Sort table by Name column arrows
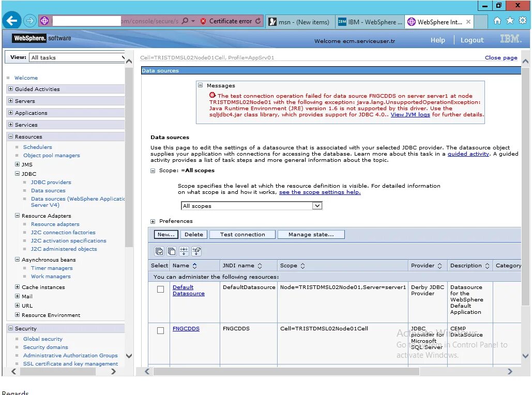532x395 pixels. [195, 266]
